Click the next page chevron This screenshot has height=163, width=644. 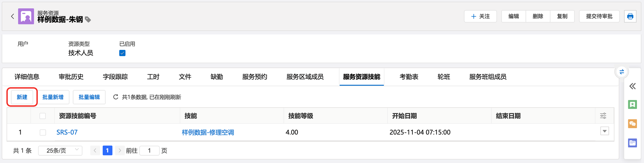click(120, 150)
